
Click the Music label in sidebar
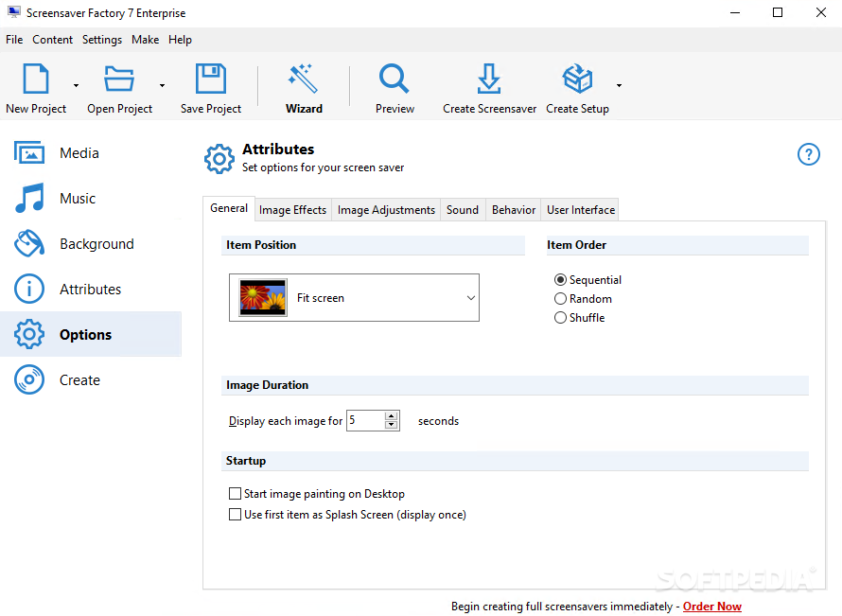coord(78,198)
